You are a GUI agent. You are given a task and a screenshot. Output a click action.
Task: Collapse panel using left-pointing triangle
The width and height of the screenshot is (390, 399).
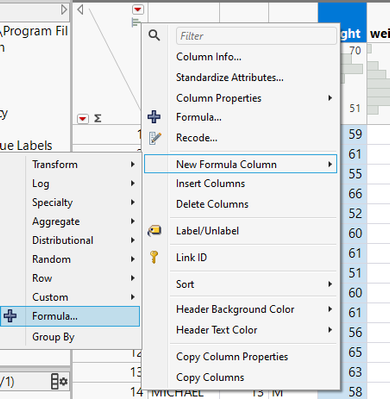pyautogui.click(x=80, y=10)
